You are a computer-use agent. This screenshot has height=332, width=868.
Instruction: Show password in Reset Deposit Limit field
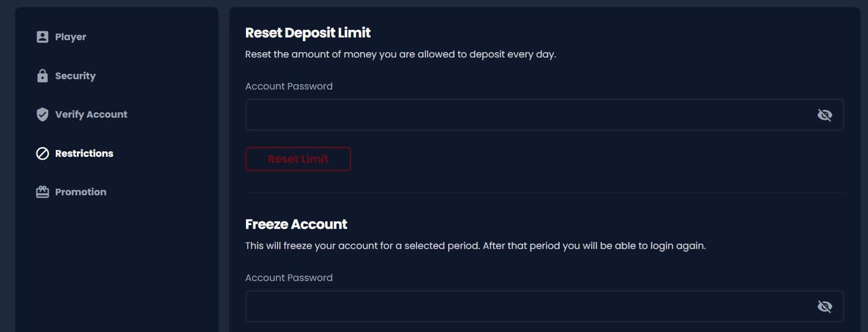coord(824,115)
